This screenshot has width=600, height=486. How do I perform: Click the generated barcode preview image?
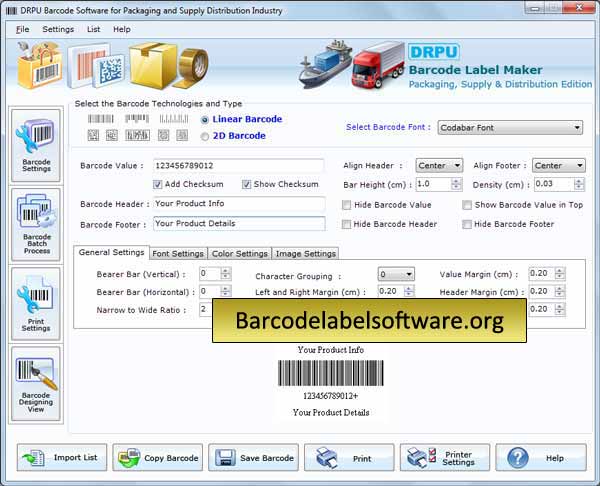[331, 373]
